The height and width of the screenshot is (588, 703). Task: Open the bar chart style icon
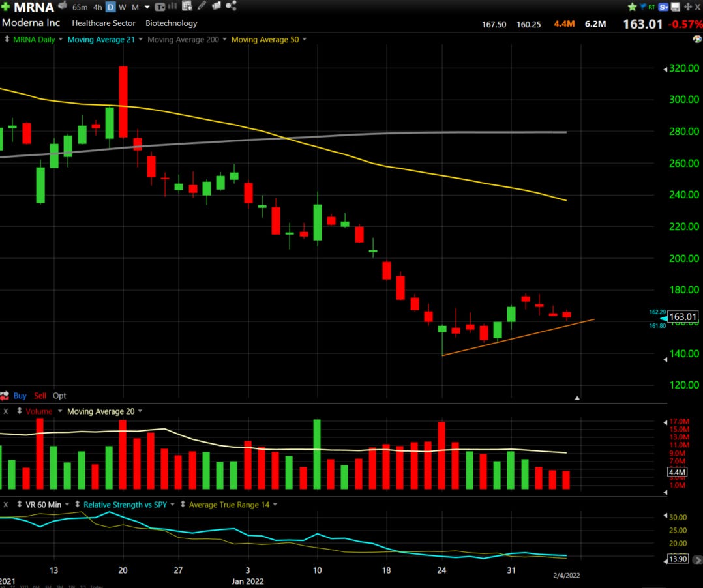[x=172, y=7]
